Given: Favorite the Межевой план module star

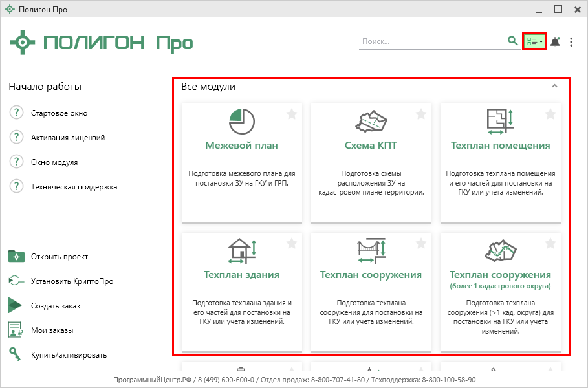Looking at the screenshot, I should tap(292, 114).
